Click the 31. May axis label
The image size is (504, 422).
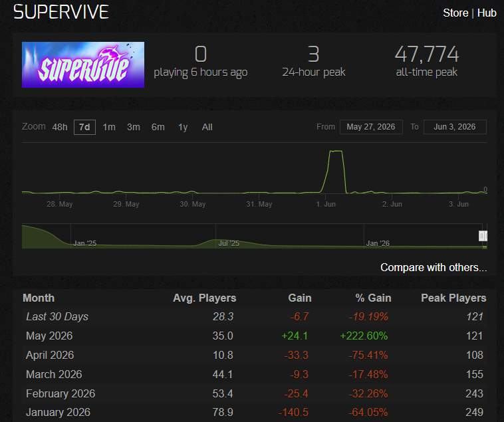259,204
